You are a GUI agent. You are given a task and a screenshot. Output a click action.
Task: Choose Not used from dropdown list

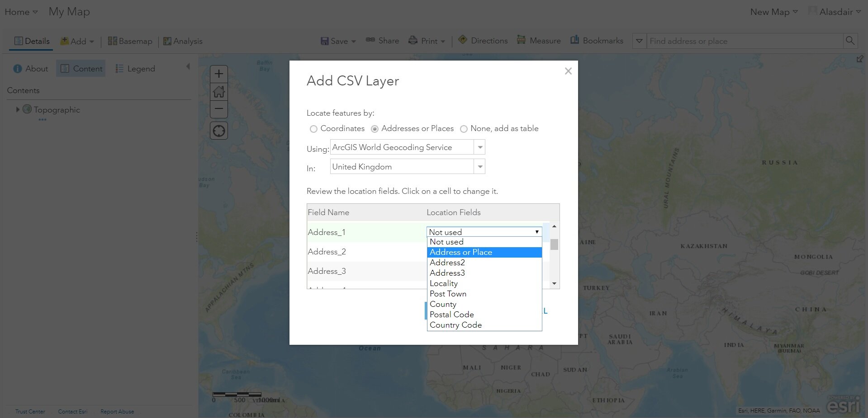pos(484,242)
